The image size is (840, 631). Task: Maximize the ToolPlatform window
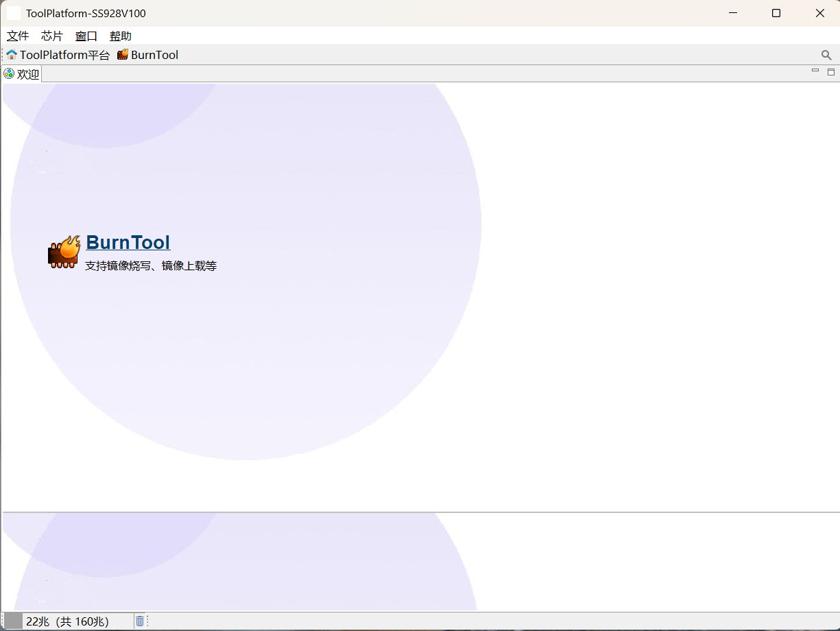click(x=776, y=13)
